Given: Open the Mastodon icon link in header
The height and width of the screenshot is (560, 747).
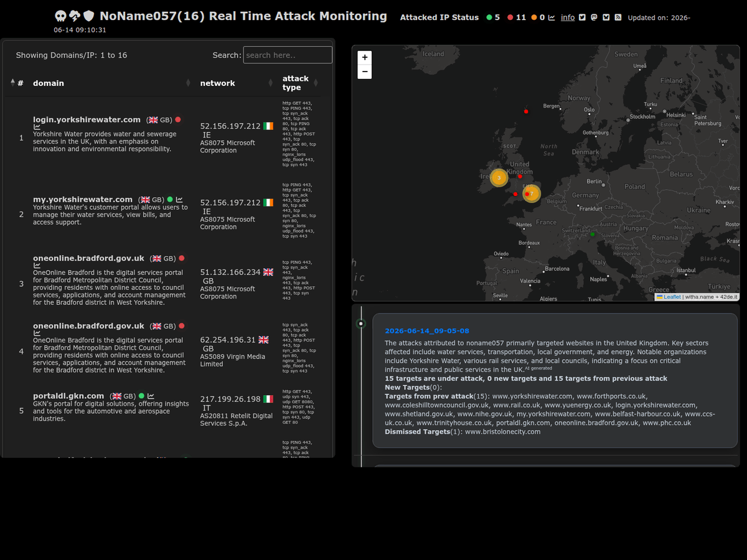Looking at the screenshot, I should click(594, 17).
